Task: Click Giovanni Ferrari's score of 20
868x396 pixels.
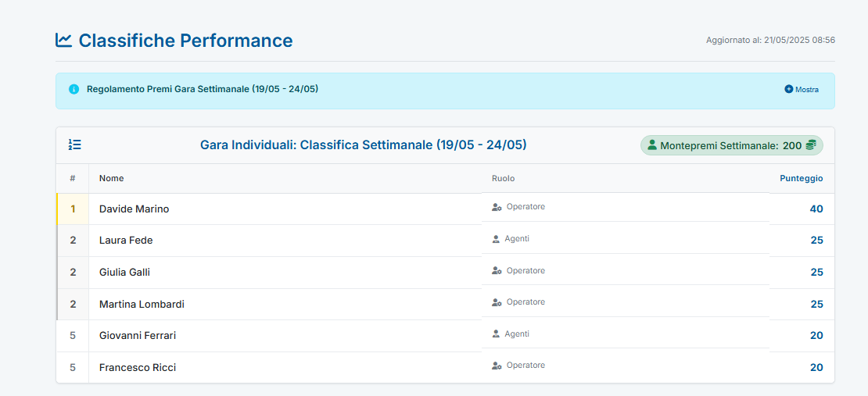Action: coord(816,336)
